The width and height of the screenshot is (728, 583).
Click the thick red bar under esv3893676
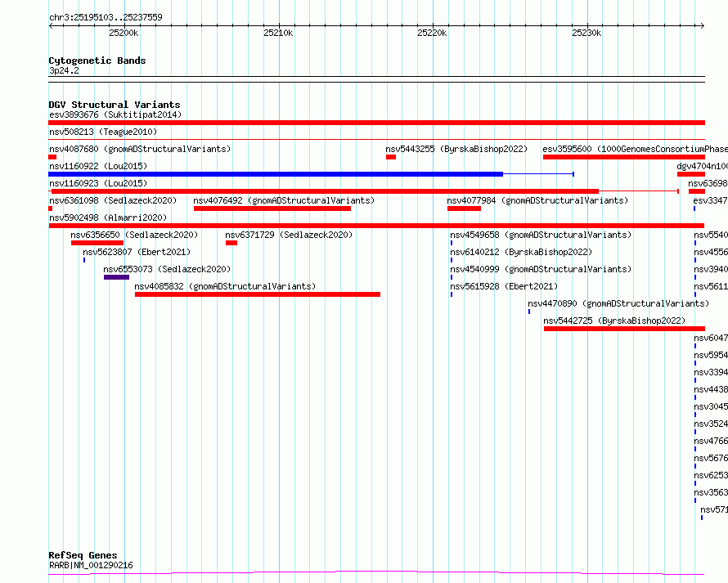[x=376, y=123]
